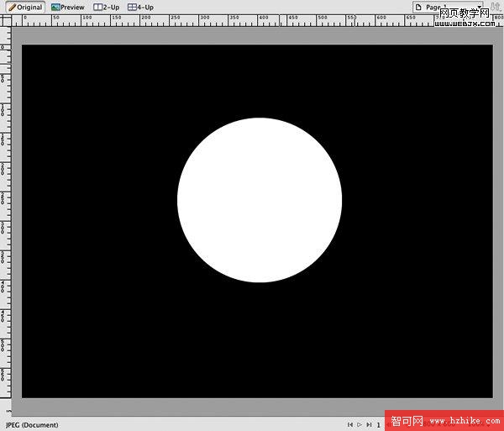Click the ruler origin corner box
The image size is (504, 431).
5,21
